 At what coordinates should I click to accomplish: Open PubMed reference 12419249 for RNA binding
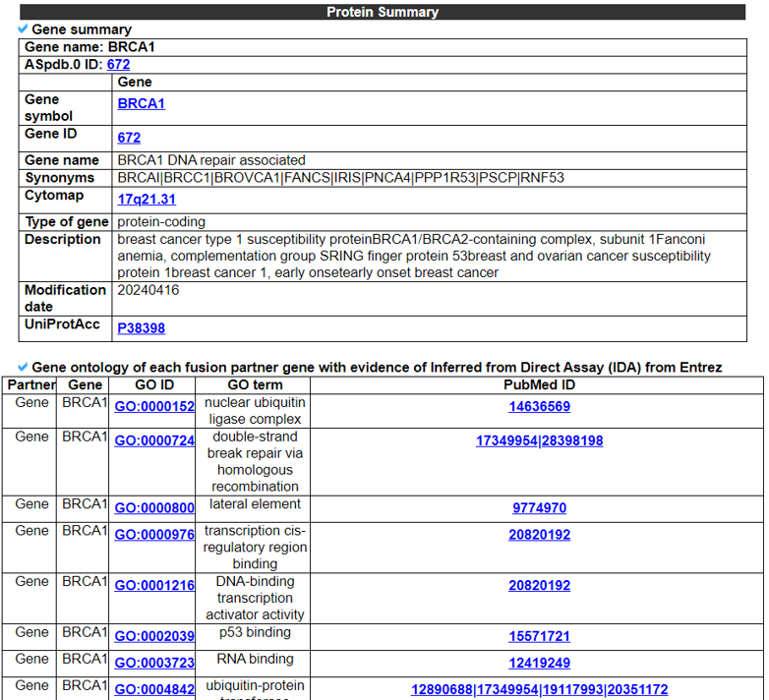point(539,663)
